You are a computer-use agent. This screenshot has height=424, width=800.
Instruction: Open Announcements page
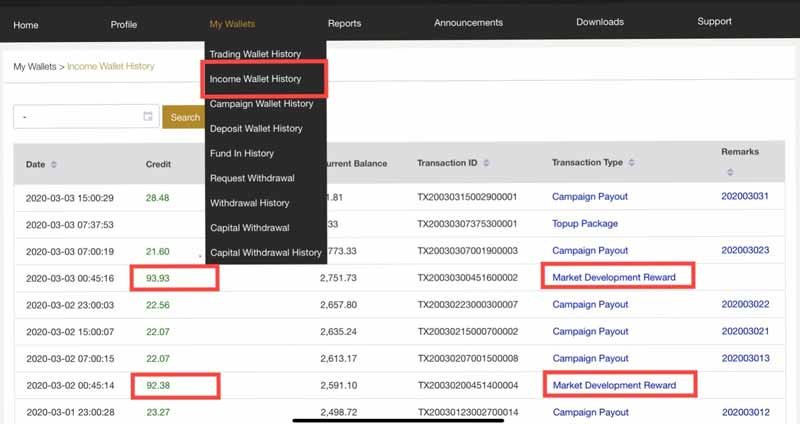[468, 23]
